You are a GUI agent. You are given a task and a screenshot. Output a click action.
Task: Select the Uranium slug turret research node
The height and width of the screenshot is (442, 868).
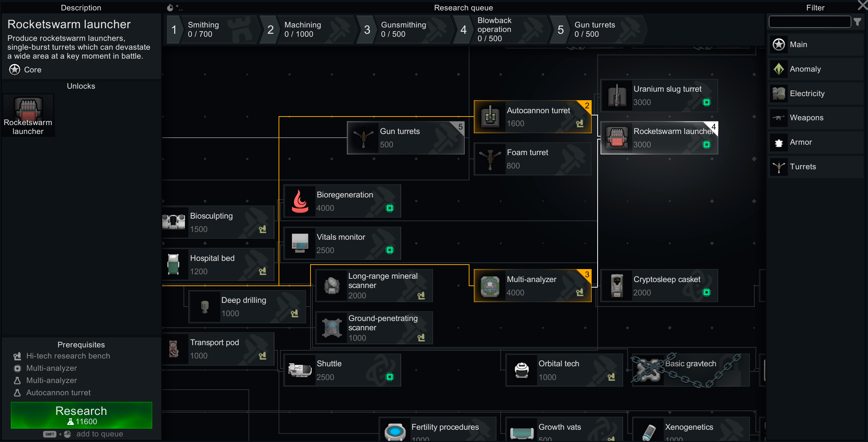659,95
